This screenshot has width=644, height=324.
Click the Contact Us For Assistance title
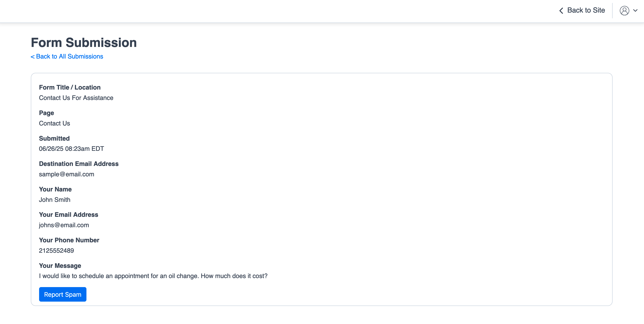[x=76, y=98]
